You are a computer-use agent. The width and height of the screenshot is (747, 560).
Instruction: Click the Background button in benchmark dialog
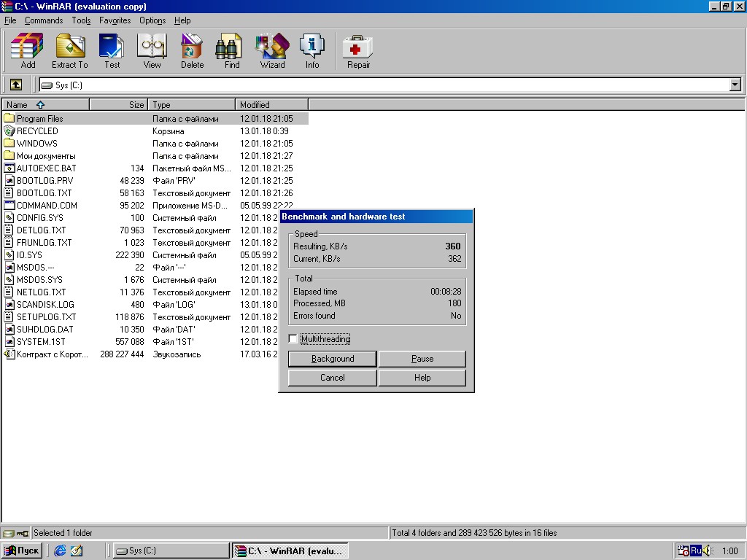coord(333,359)
